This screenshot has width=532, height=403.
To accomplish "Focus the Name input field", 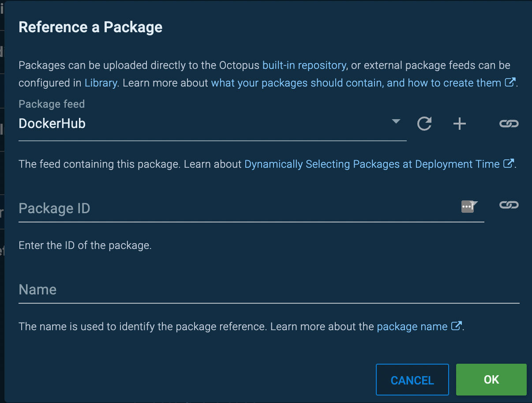I will coord(269,290).
